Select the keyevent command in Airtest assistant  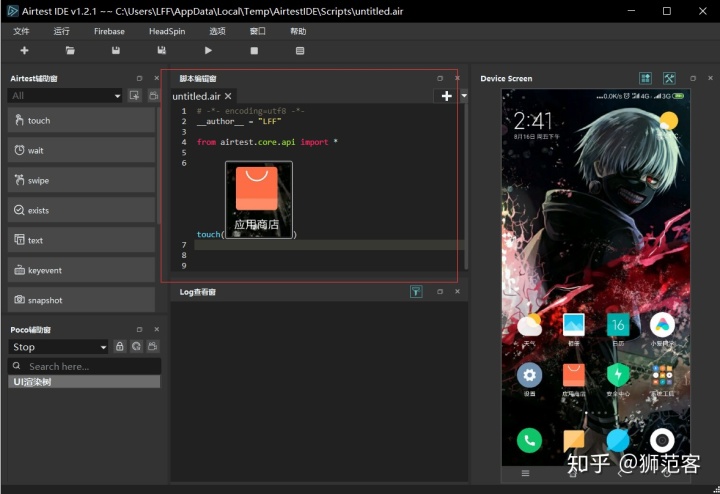pos(81,270)
